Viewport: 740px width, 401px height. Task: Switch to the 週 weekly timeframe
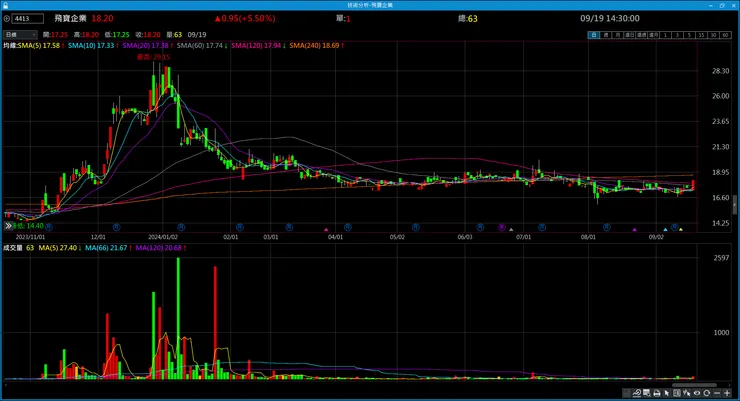(x=606, y=35)
